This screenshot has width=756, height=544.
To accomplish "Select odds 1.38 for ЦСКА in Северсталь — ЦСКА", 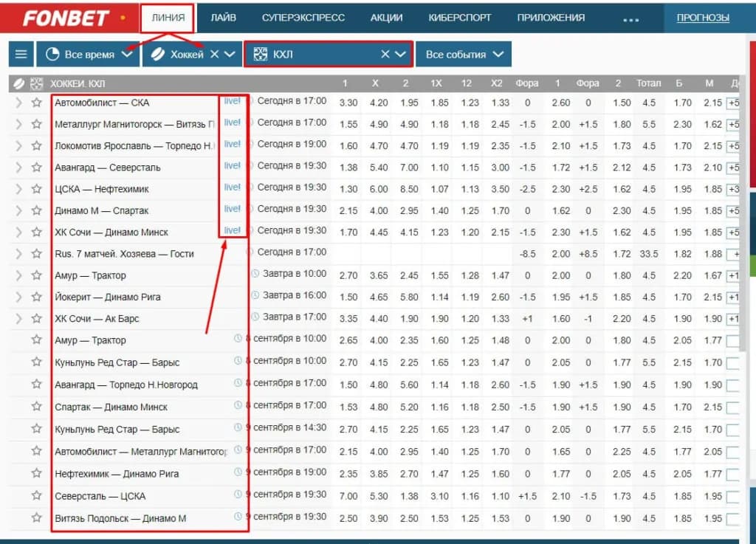I will (409, 496).
